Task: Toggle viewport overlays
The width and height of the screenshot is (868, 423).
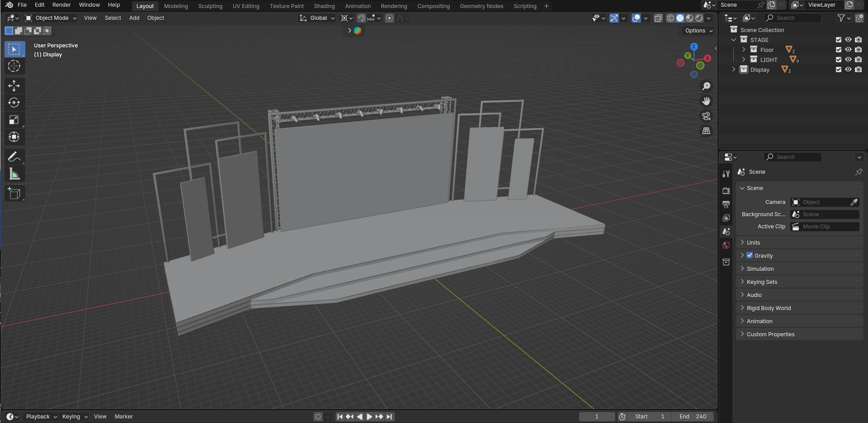Action: click(x=636, y=18)
